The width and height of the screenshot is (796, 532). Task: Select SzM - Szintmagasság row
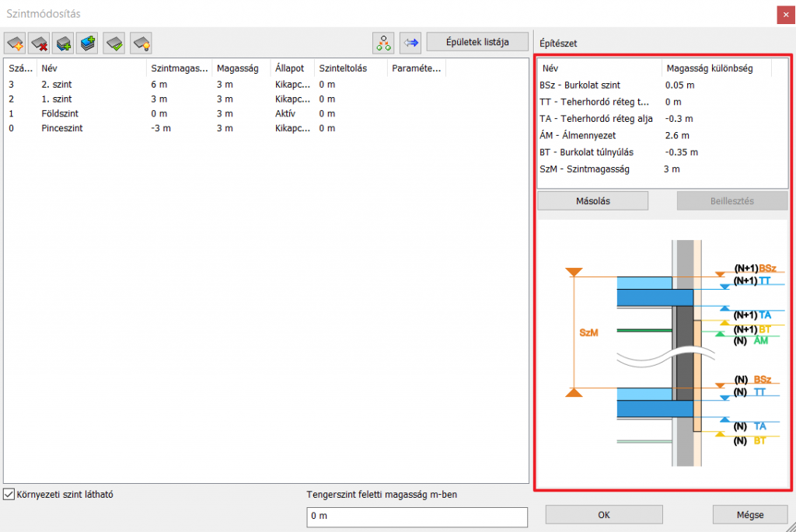pyautogui.click(x=662, y=169)
